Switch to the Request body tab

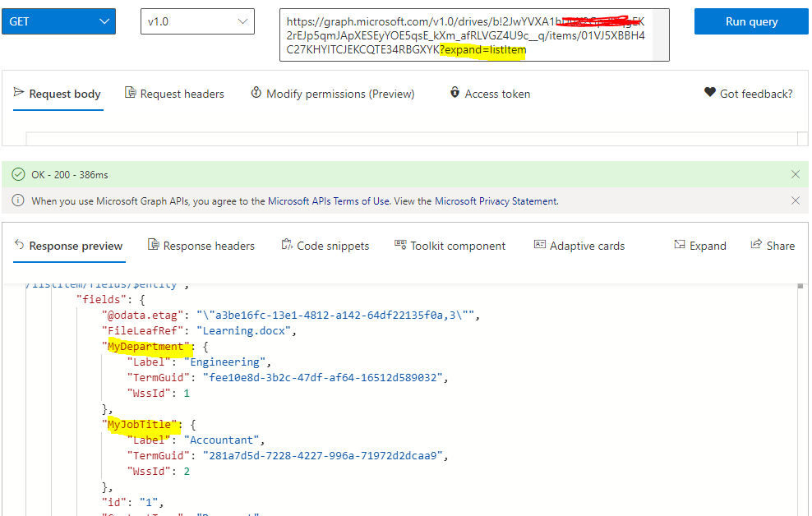coord(58,94)
